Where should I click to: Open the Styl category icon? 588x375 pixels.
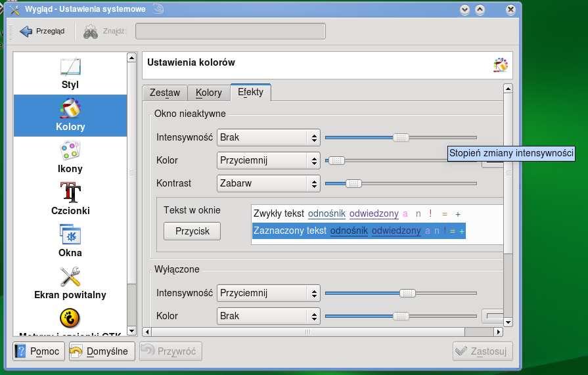pos(70,67)
